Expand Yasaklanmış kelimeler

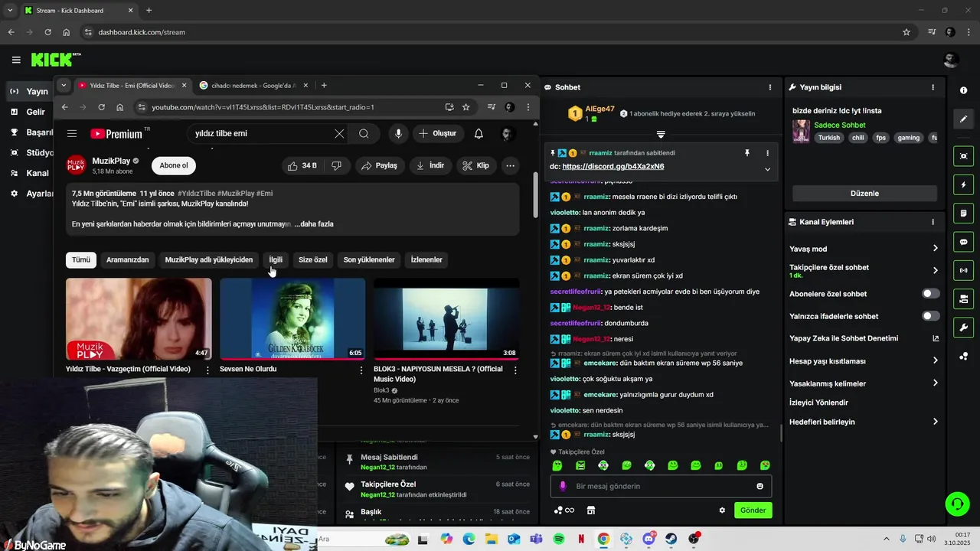coord(935,383)
